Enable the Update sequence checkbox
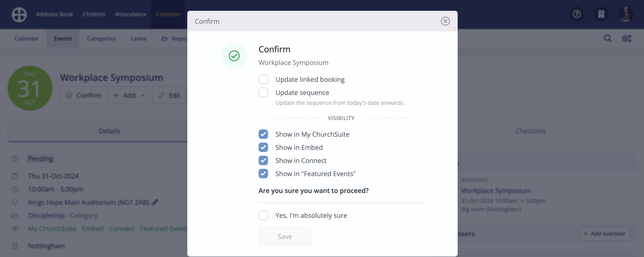644x257 pixels. (x=263, y=92)
